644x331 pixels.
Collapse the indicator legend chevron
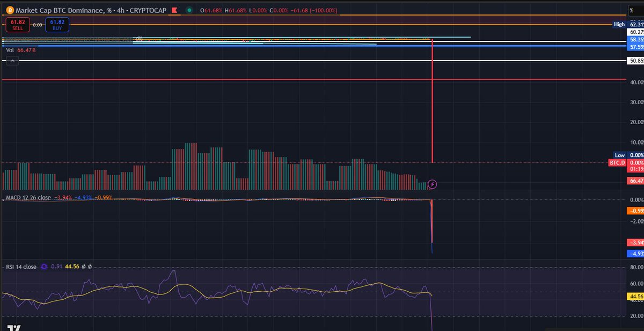click(x=12, y=61)
